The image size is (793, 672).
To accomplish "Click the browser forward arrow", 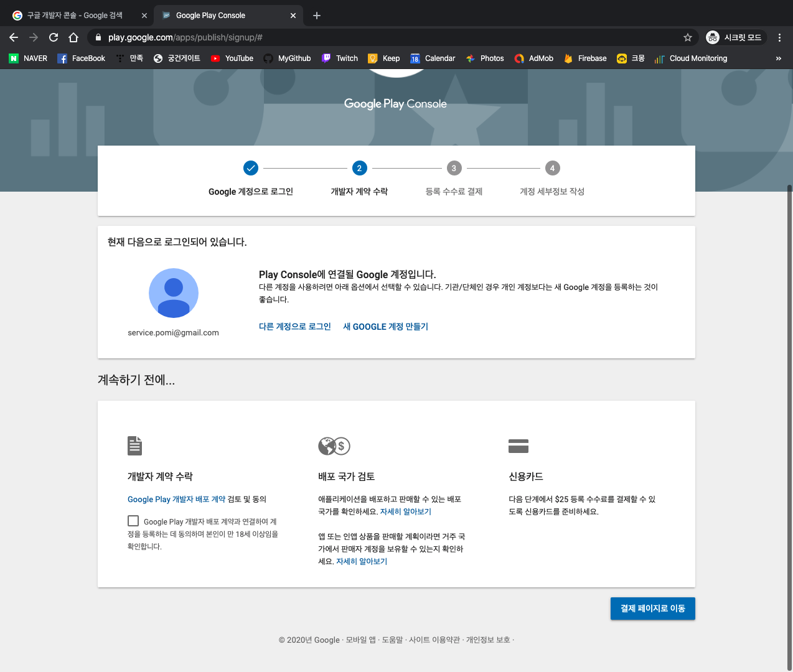I will point(34,37).
